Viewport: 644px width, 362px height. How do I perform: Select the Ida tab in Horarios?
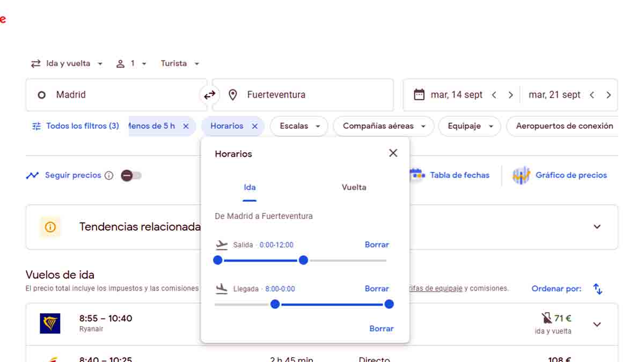point(250,188)
